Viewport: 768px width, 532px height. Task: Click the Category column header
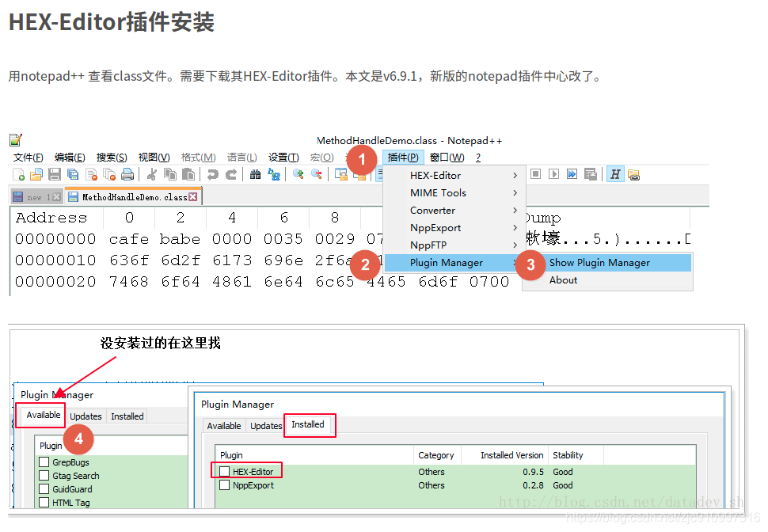click(x=436, y=455)
